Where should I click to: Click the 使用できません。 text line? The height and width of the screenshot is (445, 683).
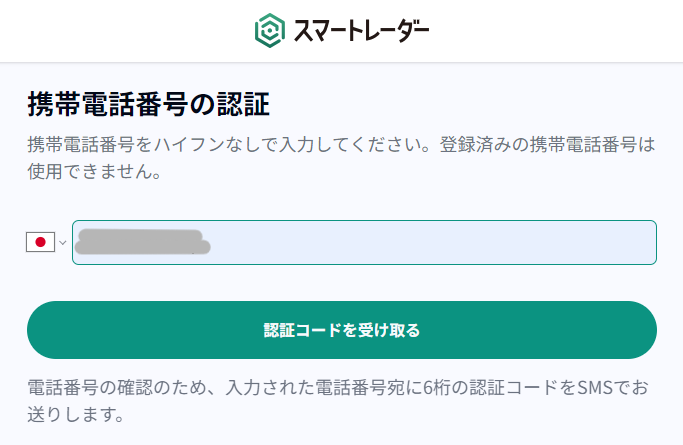pos(96,172)
